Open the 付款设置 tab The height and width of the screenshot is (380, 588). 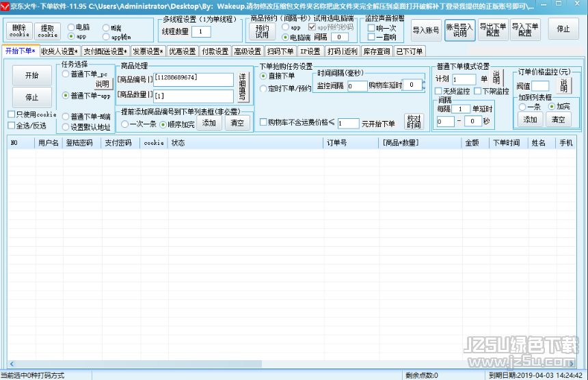[x=215, y=51]
